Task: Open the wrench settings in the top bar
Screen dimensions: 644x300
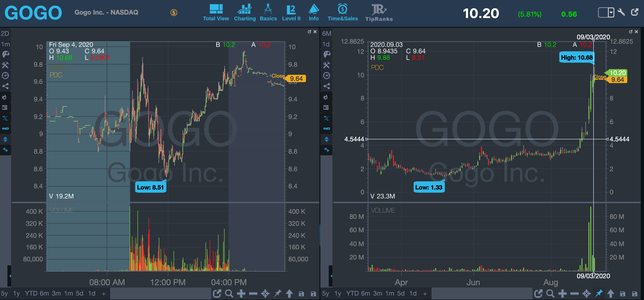Action: click(621, 12)
